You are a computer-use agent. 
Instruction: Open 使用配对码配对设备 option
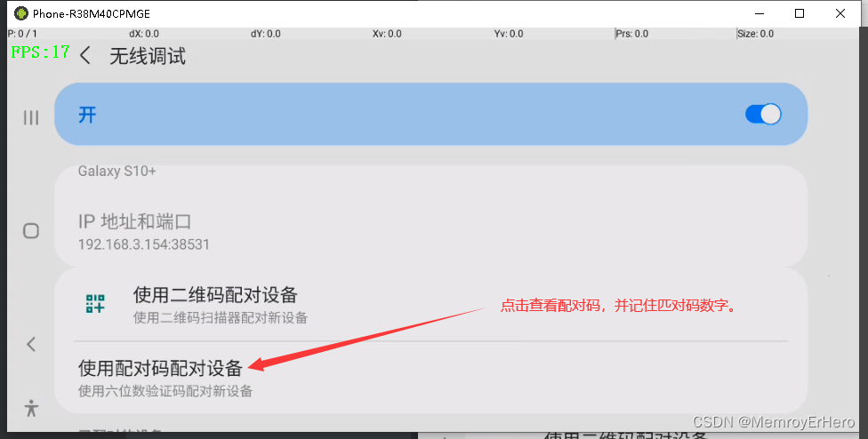pos(430,378)
